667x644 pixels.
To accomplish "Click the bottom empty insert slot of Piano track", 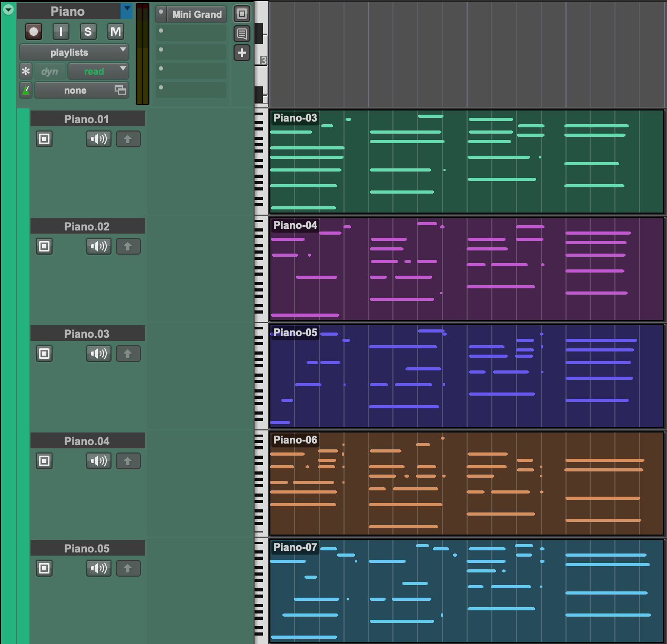I will pyautogui.click(x=191, y=89).
